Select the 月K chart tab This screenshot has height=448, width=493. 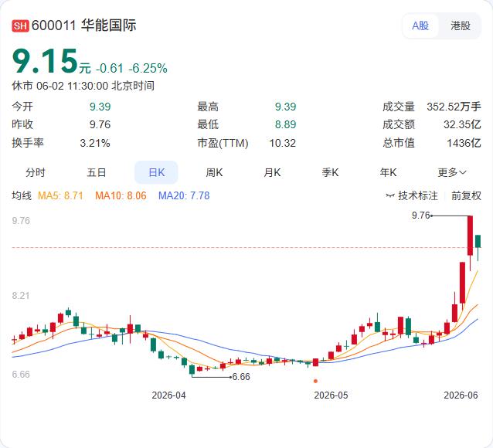click(272, 172)
